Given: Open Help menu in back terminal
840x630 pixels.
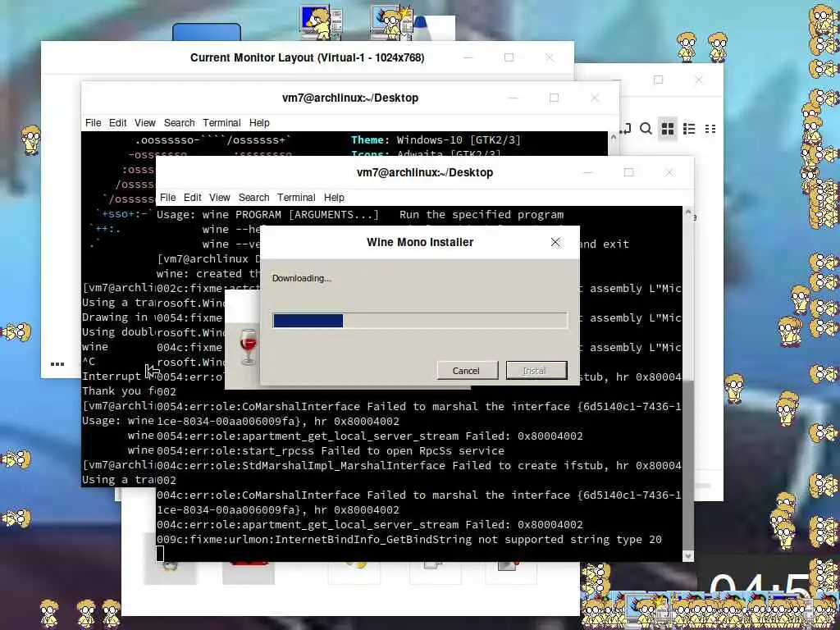Looking at the screenshot, I should click(259, 123).
